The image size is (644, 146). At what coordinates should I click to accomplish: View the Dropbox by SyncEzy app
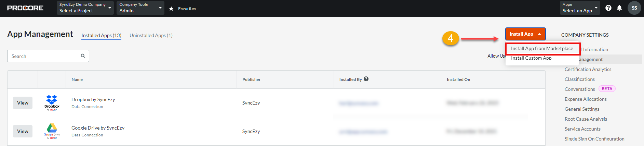(23, 103)
